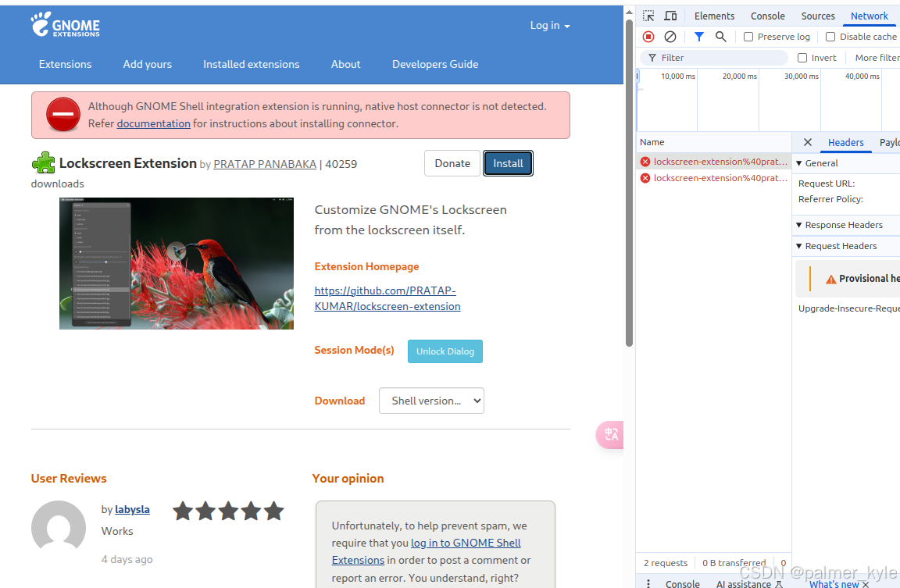
Task: Enable Preserve log checkbox
Action: tap(748, 37)
